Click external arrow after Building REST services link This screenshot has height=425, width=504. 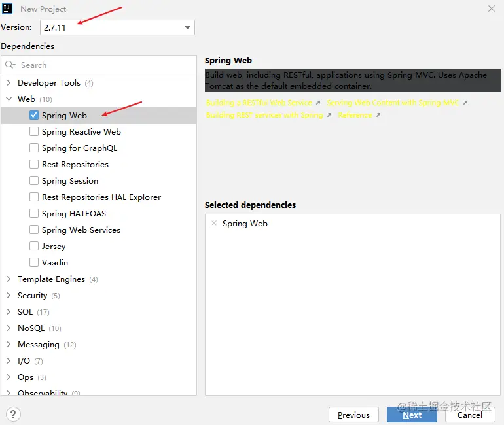[329, 115]
